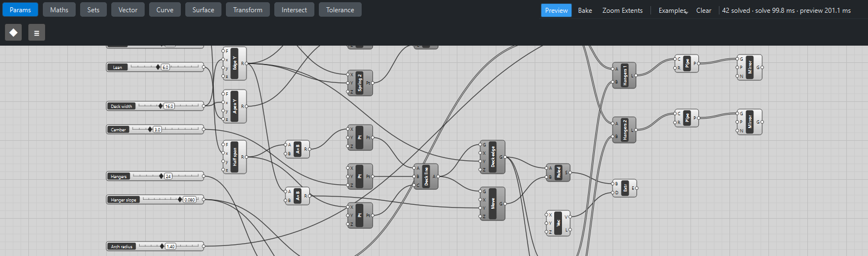Click the Deck width output port
This screenshot has height=256, width=868.
tap(204, 106)
